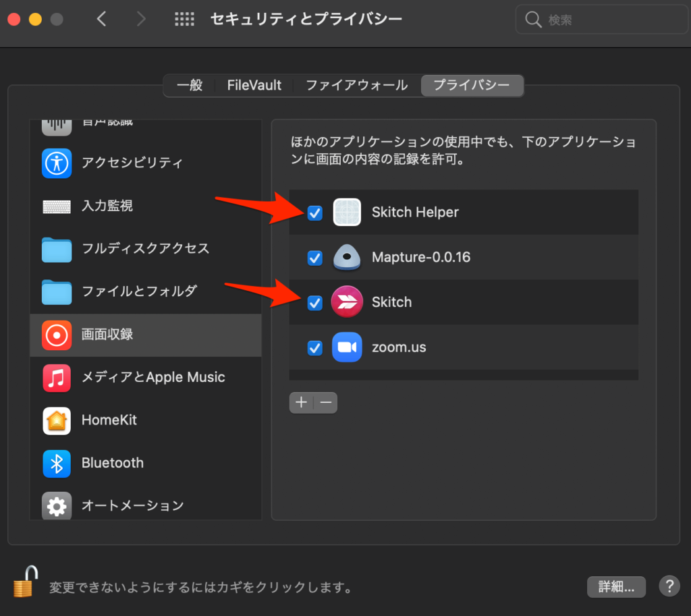Viewport: 691px width, 616px height.
Task: Click the HomeKit house icon
Action: point(57,420)
